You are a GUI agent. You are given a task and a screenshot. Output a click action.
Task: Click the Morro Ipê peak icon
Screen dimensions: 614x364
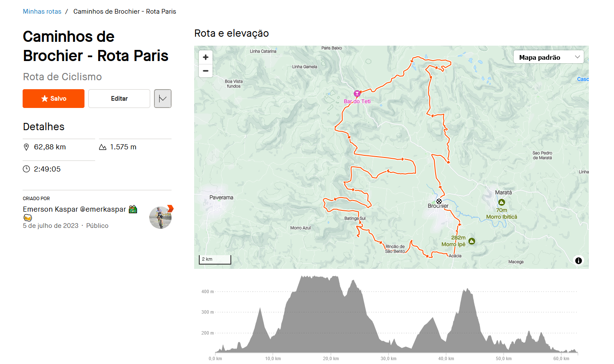click(471, 241)
